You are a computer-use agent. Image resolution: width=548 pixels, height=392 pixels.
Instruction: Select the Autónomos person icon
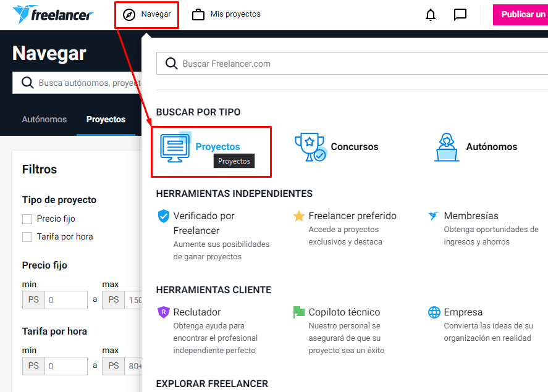447,147
